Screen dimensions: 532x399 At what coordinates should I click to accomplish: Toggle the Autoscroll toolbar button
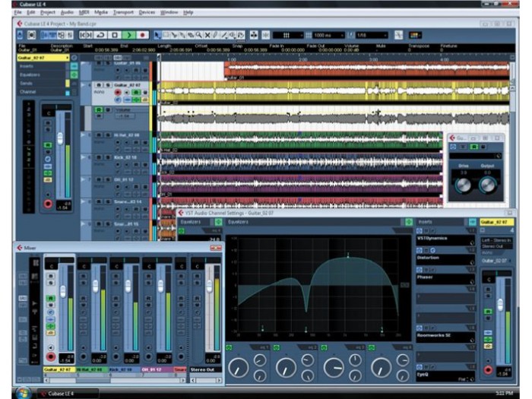(x=254, y=35)
